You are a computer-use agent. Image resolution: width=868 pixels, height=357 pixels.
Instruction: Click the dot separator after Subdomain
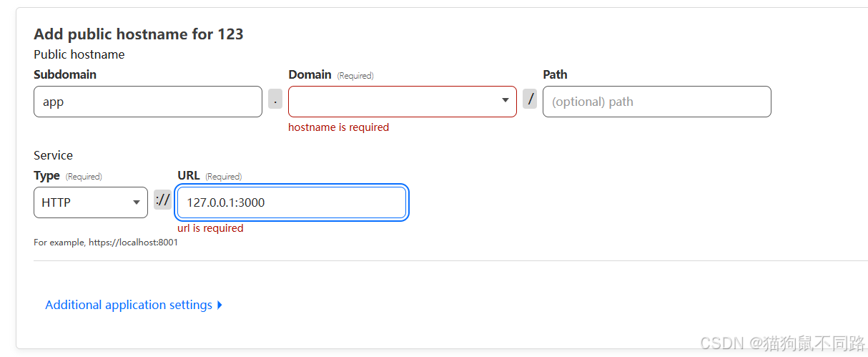275,99
